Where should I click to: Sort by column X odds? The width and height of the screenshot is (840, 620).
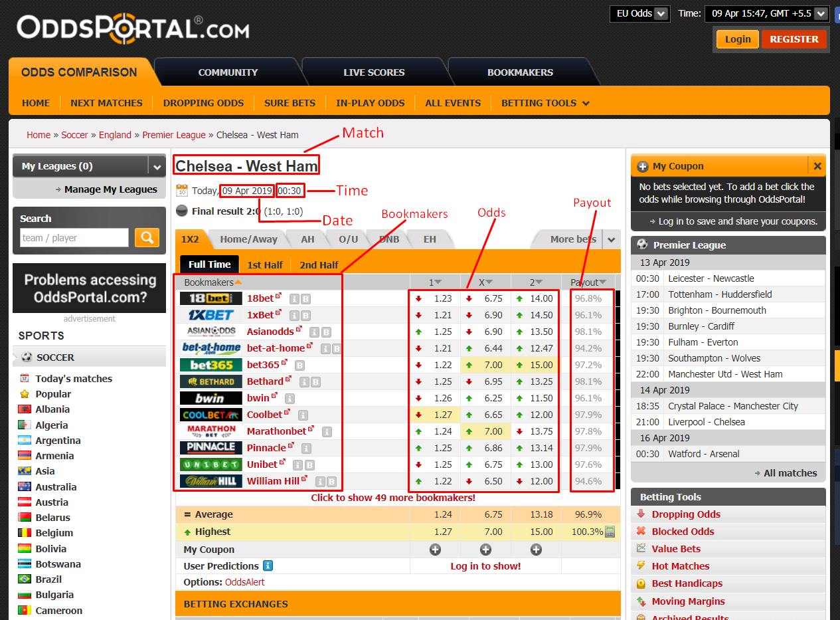click(485, 282)
